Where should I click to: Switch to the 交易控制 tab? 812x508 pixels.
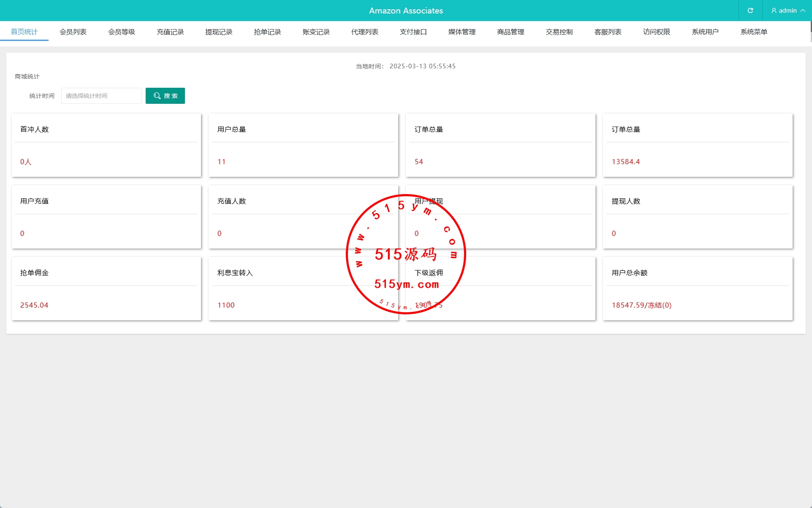(559, 32)
